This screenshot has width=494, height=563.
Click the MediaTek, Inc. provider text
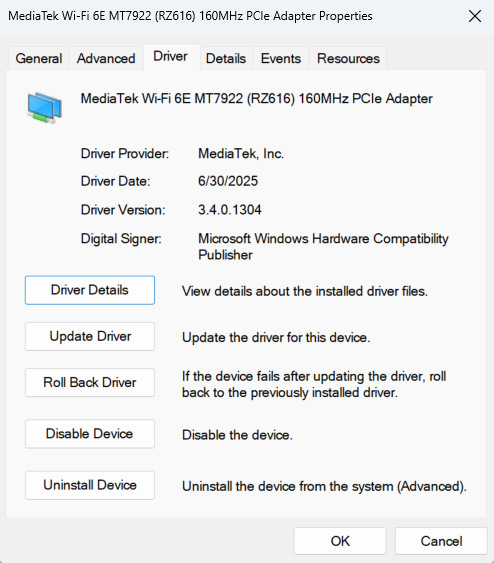click(x=241, y=154)
